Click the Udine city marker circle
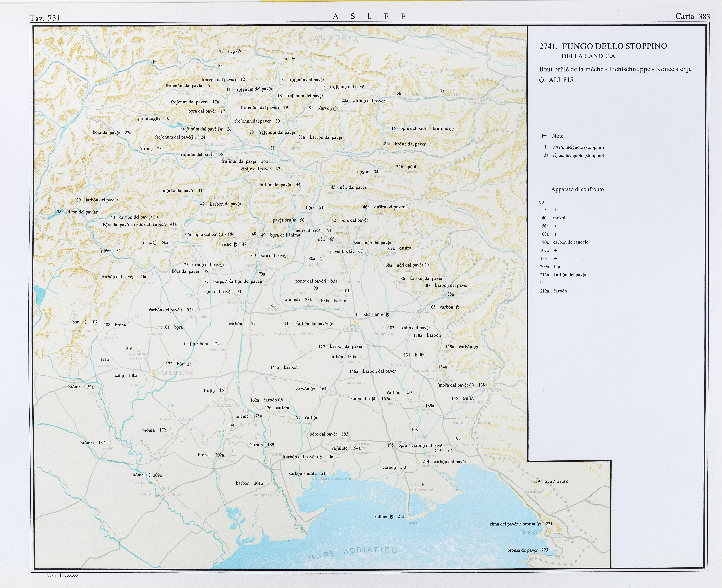The image size is (722, 588). [x=356, y=323]
